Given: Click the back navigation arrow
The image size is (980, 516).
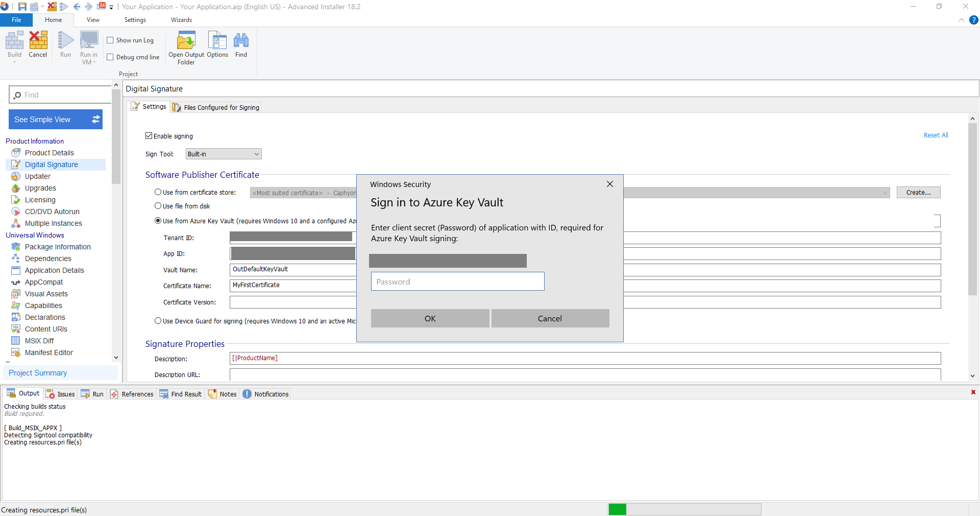Looking at the screenshot, I should pos(77,7).
